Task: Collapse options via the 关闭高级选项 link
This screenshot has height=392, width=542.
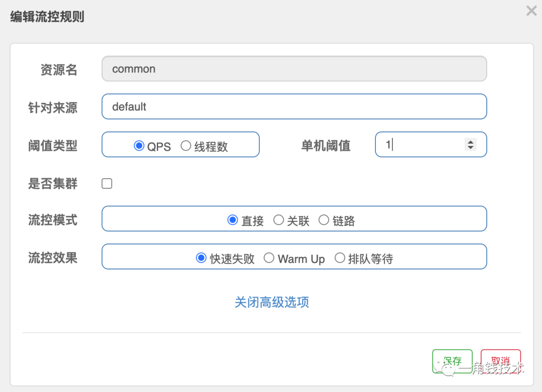Action: pyautogui.click(x=272, y=302)
